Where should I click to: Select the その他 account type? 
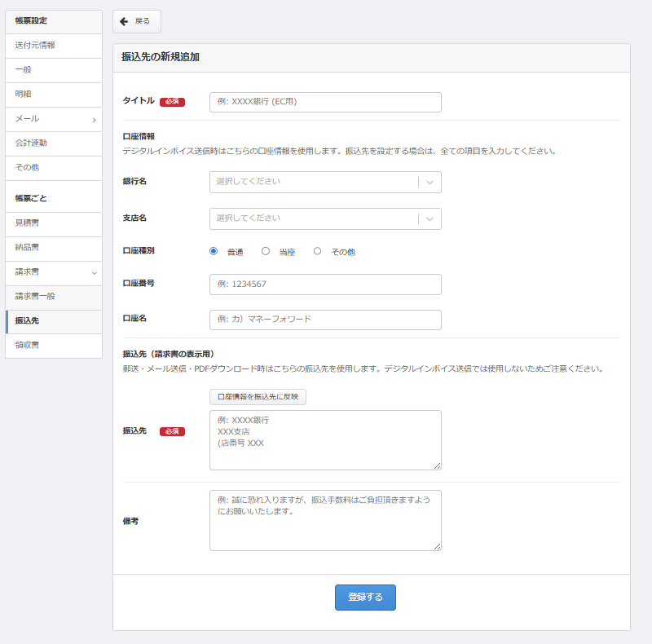point(318,252)
